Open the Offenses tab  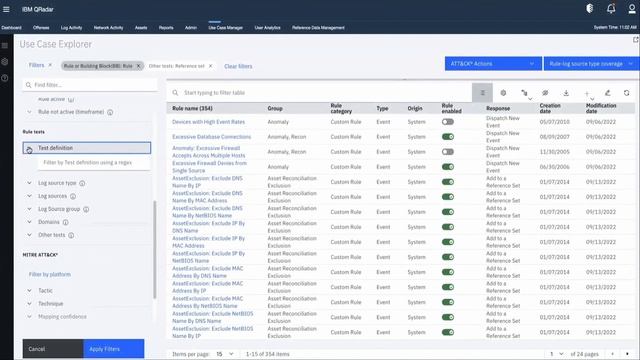41,28
